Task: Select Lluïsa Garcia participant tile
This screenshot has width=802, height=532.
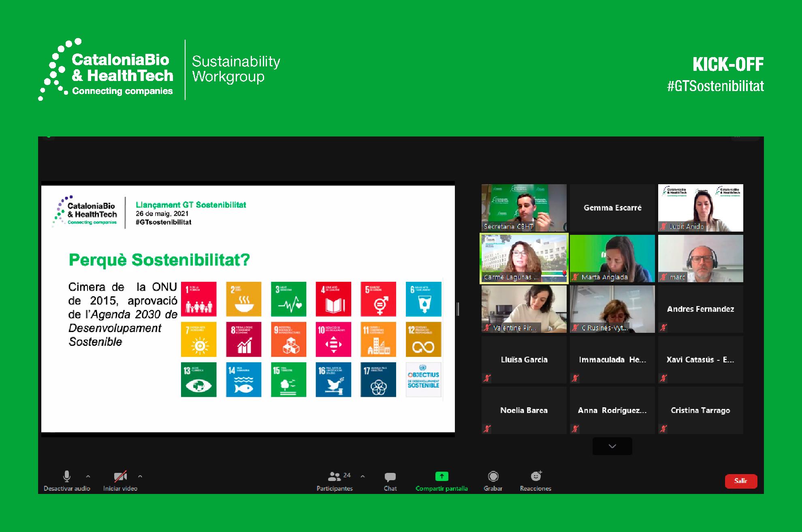Action: (x=524, y=360)
